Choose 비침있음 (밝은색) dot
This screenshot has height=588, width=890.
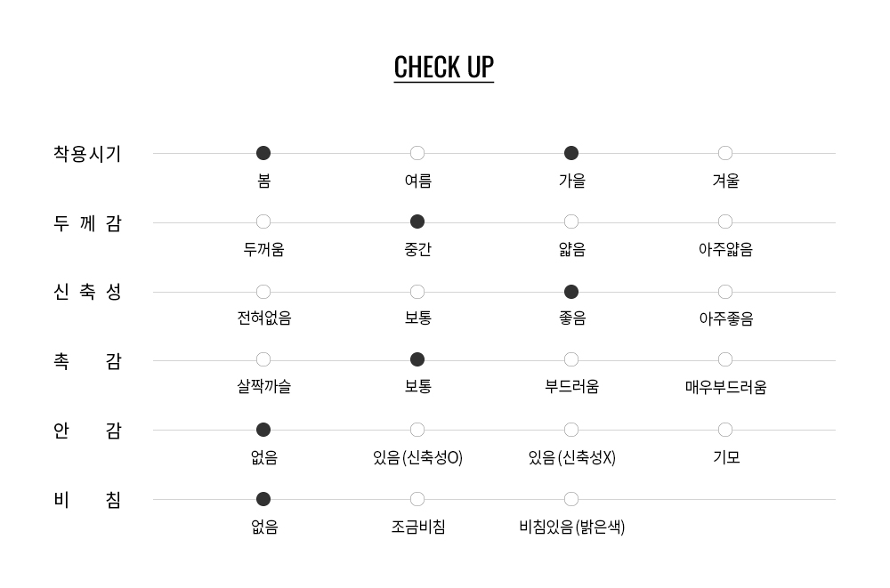571,499
